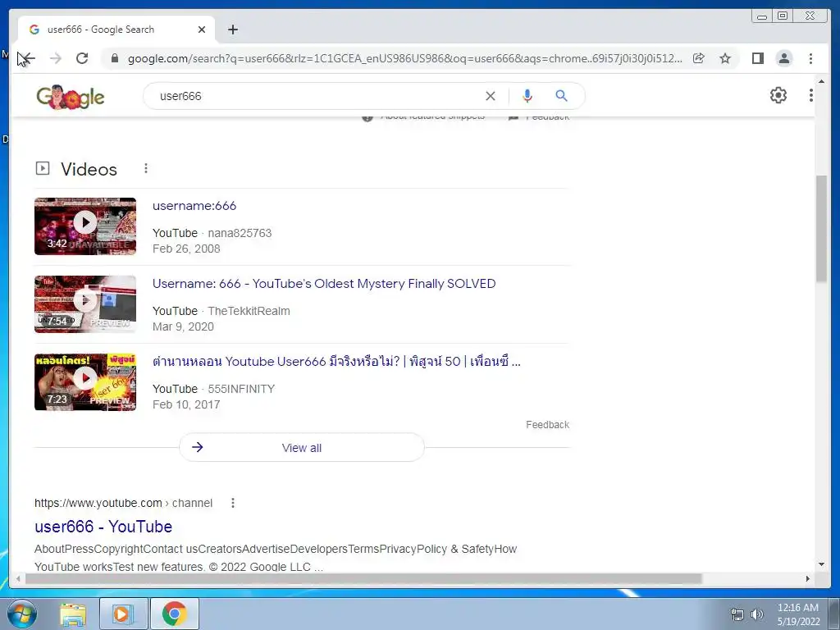Open a new tab with plus button

click(232, 30)
